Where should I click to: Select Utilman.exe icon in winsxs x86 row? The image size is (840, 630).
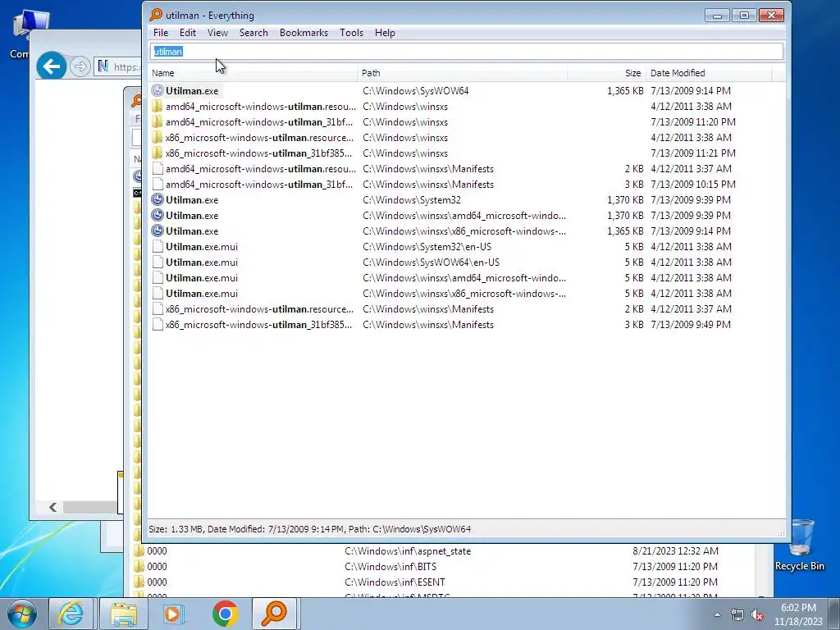point(157,231)
